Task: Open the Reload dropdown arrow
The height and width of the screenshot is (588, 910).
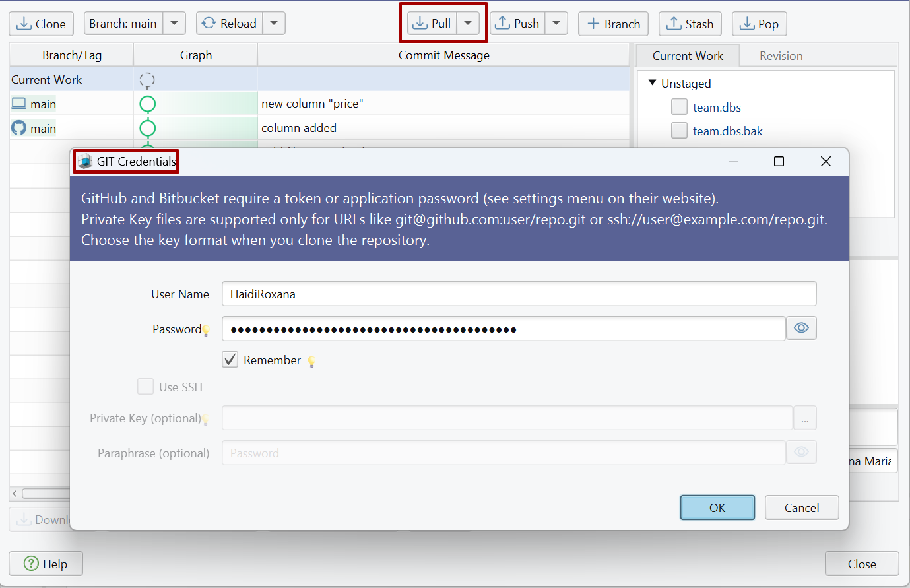Action: pyautogui.click(x=274, y=24)
